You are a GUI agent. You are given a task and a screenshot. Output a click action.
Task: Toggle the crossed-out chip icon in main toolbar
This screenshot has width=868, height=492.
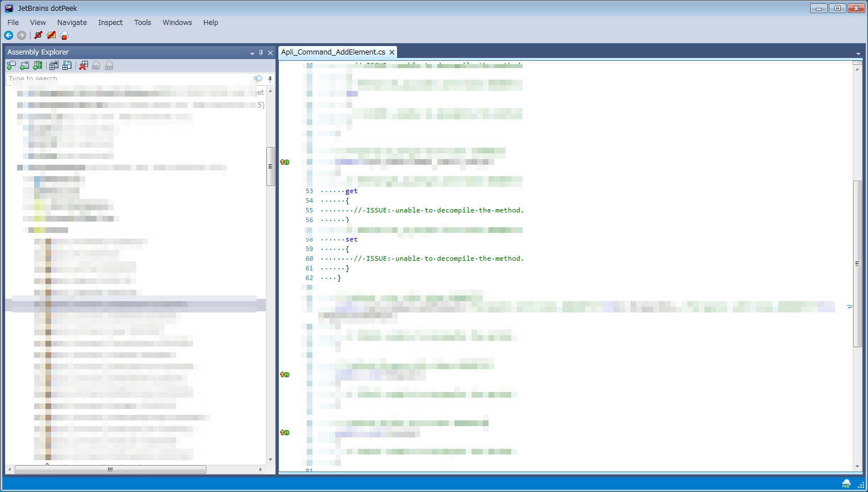[38, 35]
